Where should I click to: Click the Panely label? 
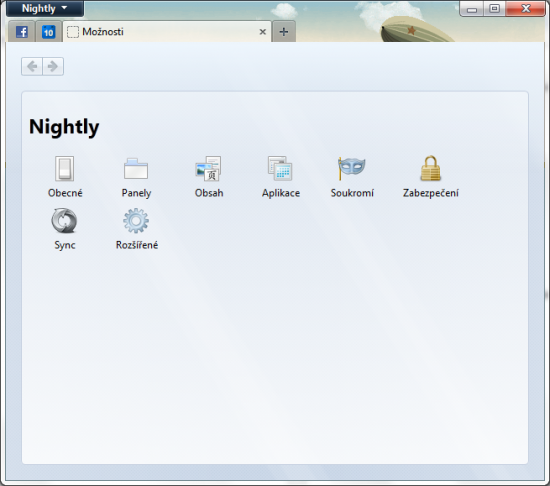click(136, 193)
